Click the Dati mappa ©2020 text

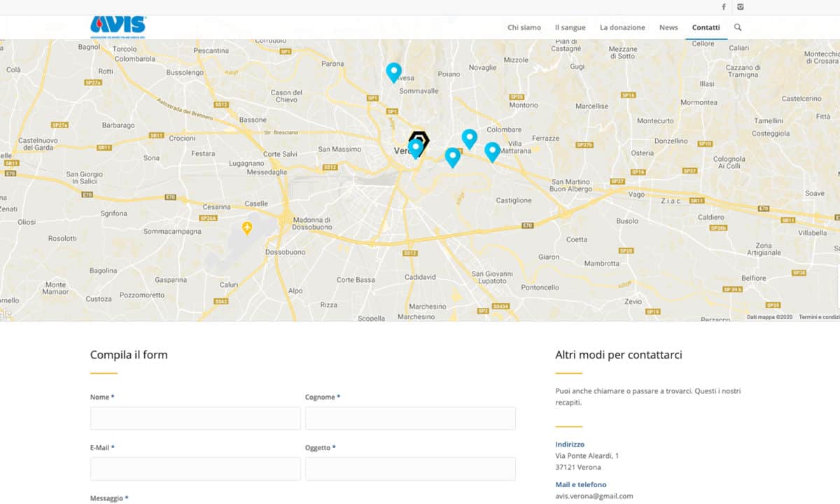(769, 317)
